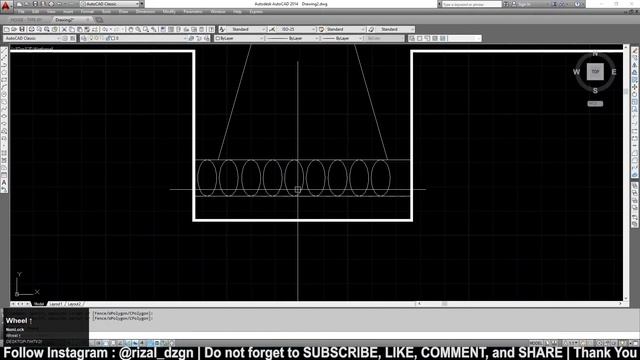640x360 pixels.
Task: Select the Fillet modify tool
Action: tap(635, 160)
